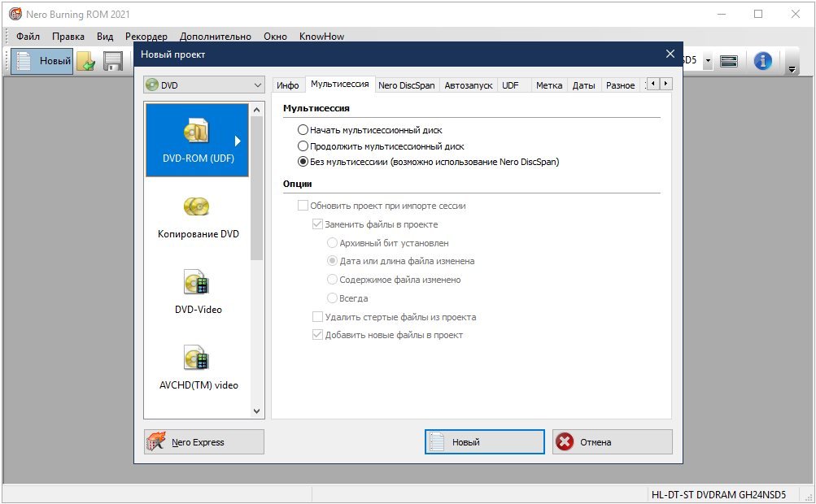
Task: Select AVCHD(TM) video compilation type
Action: click(199, 368)
